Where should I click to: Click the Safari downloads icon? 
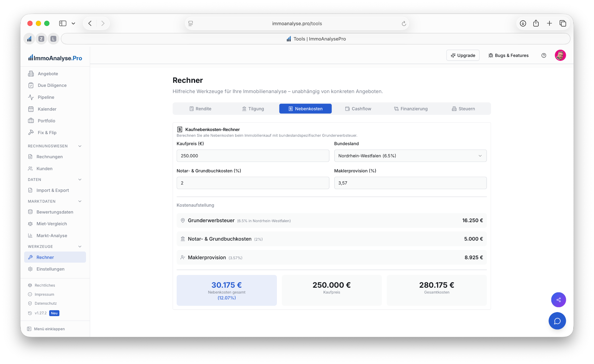coord(523,23)
